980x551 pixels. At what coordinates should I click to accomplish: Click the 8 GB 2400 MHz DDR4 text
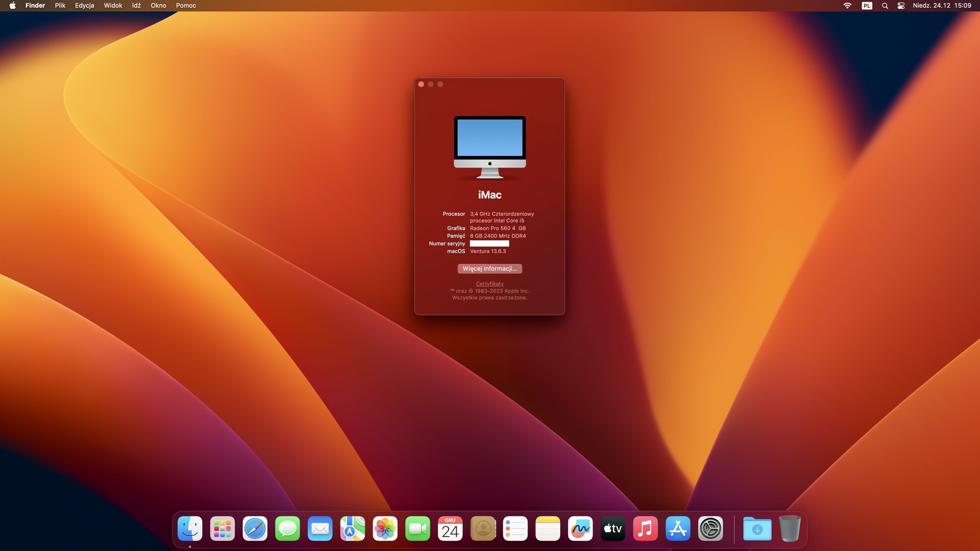pos(498,236)
